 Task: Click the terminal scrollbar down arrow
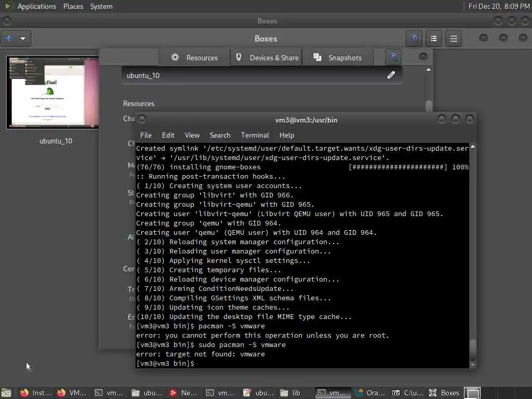pyautogui.click(x=473, y=365)
